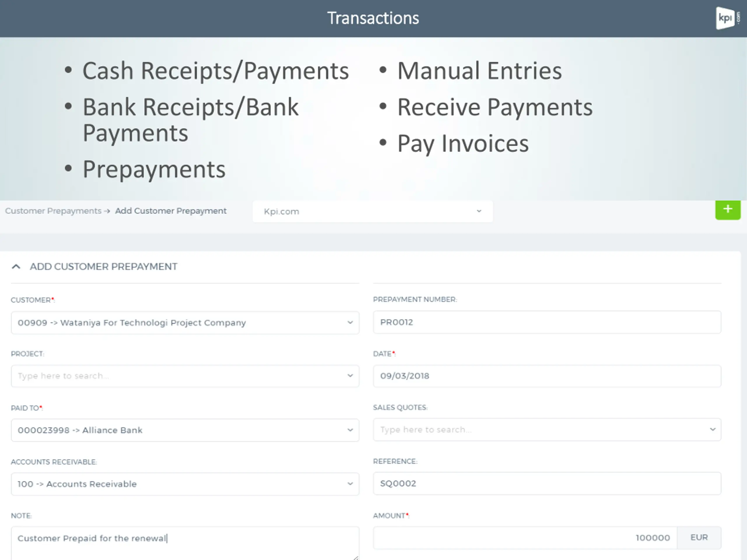Click the Reference field SQ0002
Image resolution: width=747 pixels, height=560 pixels.
coord(547,483)
